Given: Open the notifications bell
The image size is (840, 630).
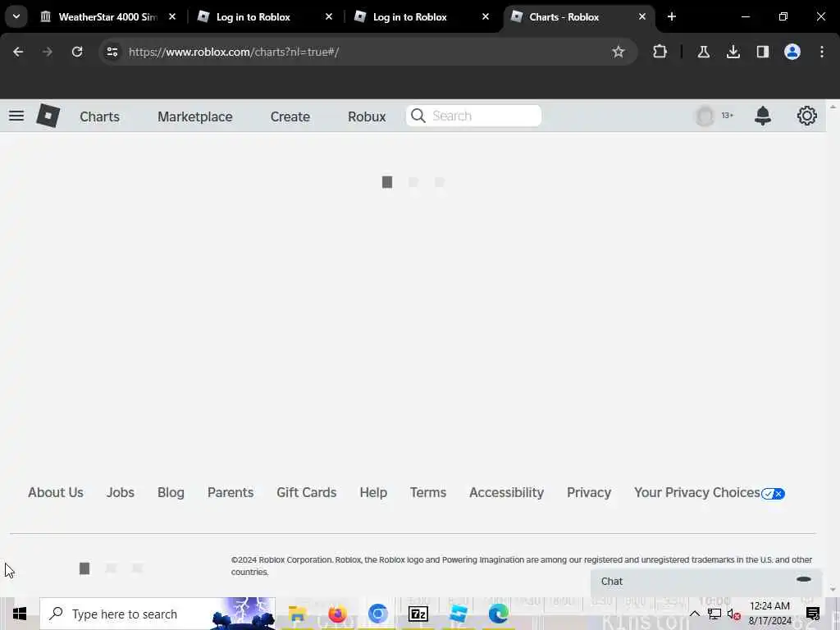Looking at the screenshot, I should coord(762,116).
